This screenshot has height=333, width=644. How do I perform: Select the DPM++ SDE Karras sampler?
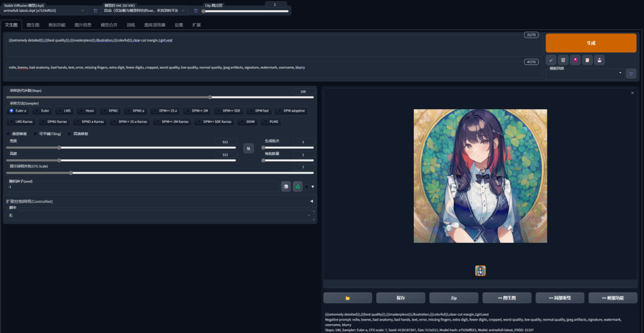tap(215, 122)
